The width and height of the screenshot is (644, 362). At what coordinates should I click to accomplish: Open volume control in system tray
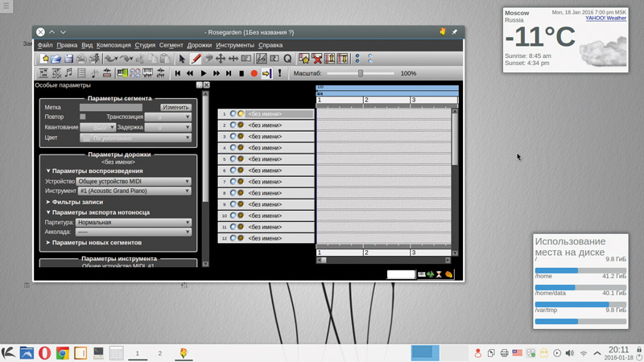click(x=570, y=353)
